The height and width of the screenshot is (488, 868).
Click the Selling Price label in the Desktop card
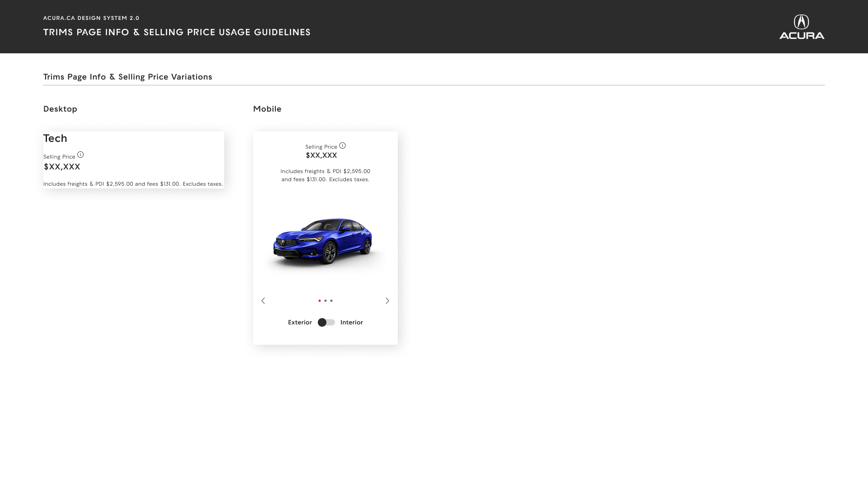click(x=59, y=157)
